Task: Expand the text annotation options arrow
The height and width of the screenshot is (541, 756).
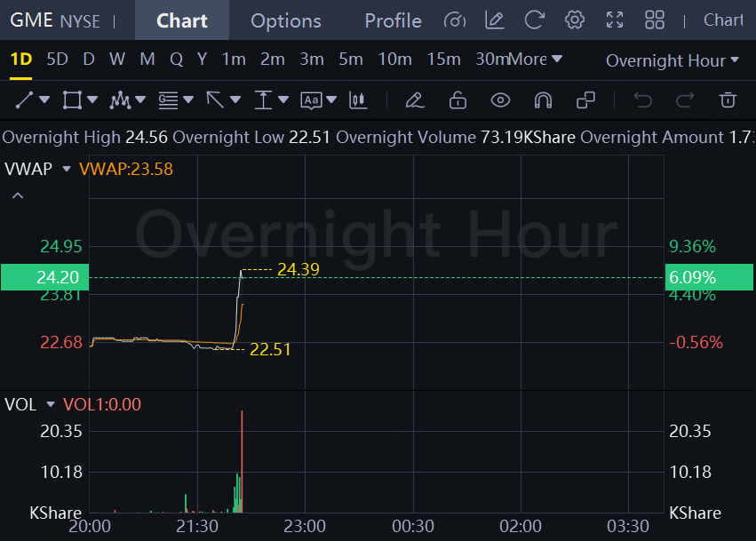Action: [331, 99]
